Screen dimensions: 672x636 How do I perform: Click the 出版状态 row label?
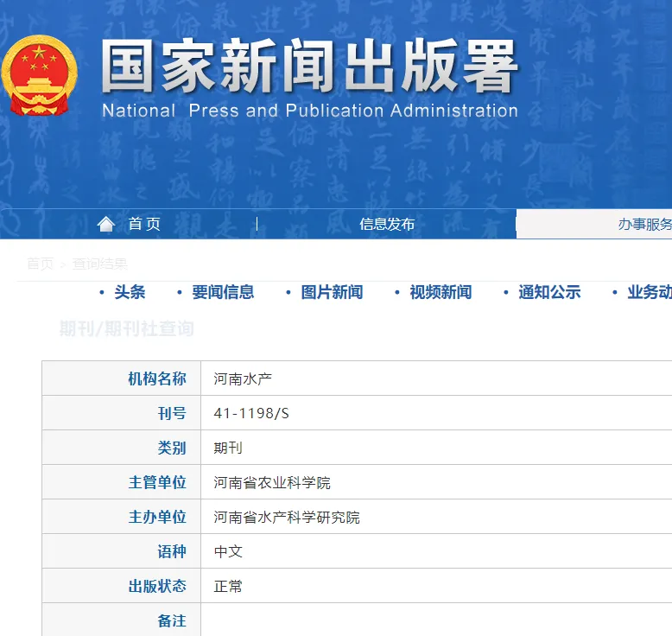[157, 586]
